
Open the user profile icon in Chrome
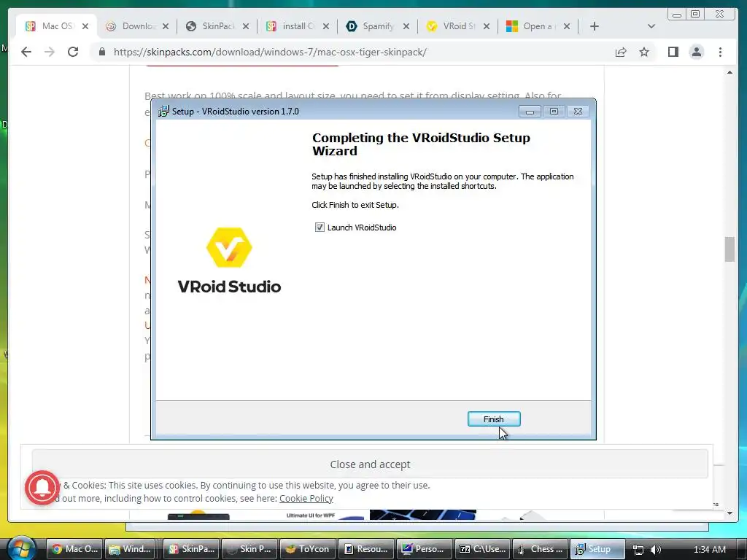click(x=697, y=52)
